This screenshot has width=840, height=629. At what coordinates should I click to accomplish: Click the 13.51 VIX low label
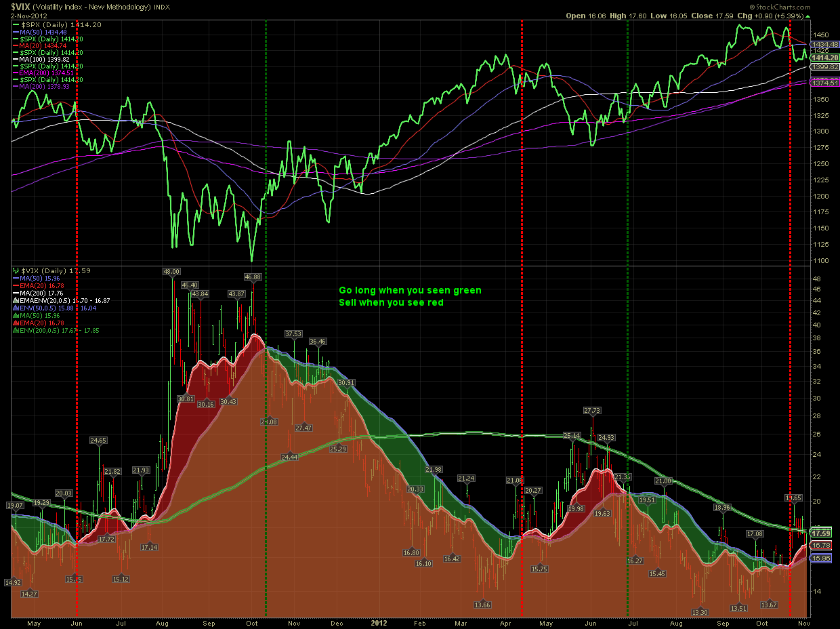point(738,608)
